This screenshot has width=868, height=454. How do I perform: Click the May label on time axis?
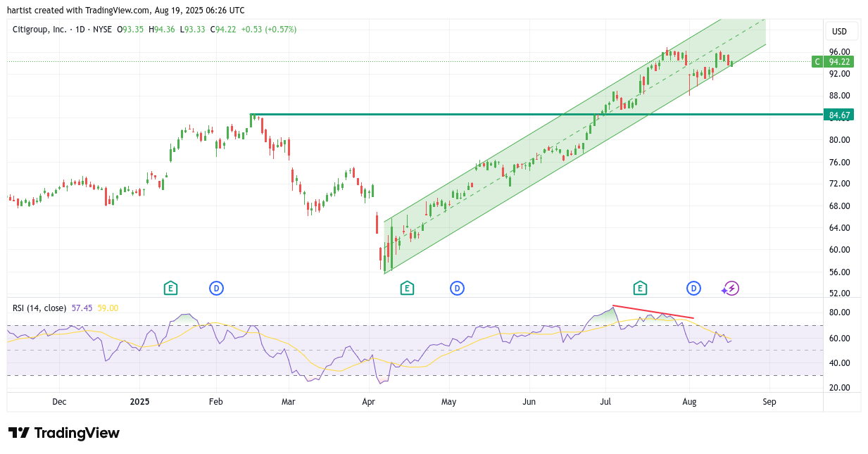[448, 402]
